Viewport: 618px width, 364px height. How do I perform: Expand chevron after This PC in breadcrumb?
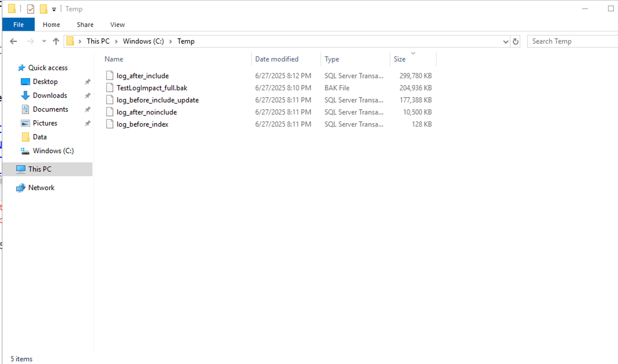point(116,42)
